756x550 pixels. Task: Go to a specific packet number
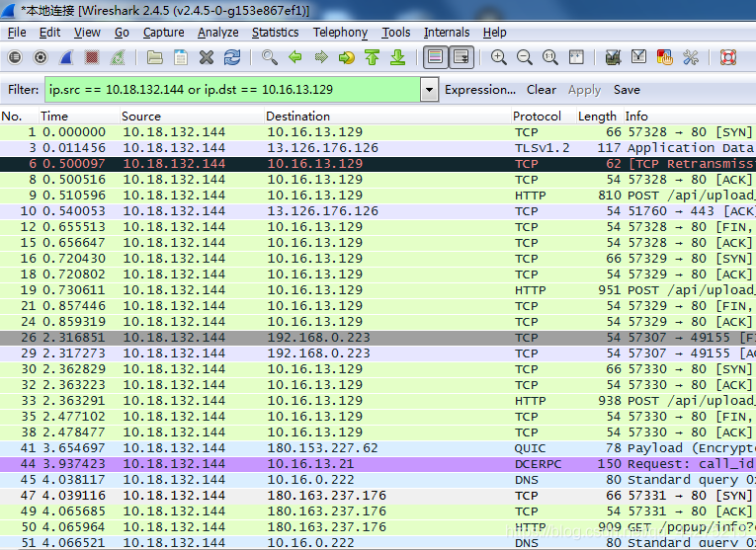[x=347, y=58]
